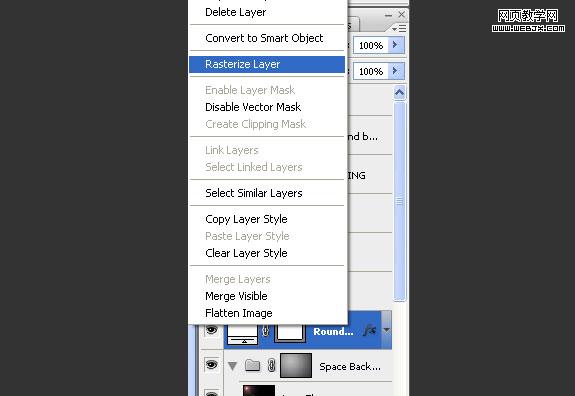
Task: Click the layers panel scroll up arrow
Action: click(399, 93)
